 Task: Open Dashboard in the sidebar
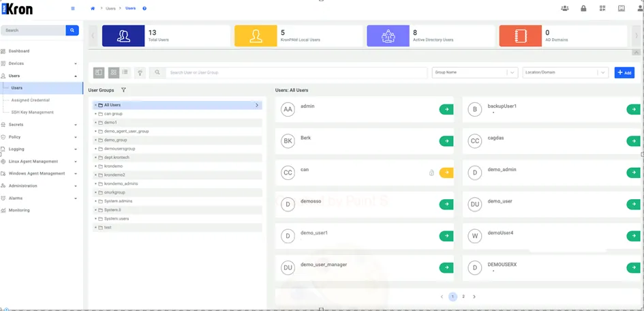[19, 51]
